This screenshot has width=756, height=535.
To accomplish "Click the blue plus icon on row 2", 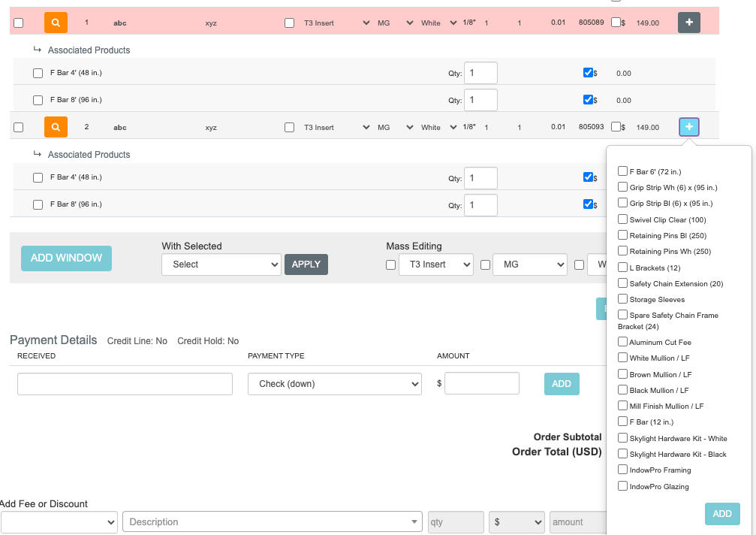I will tap(688, 127).
